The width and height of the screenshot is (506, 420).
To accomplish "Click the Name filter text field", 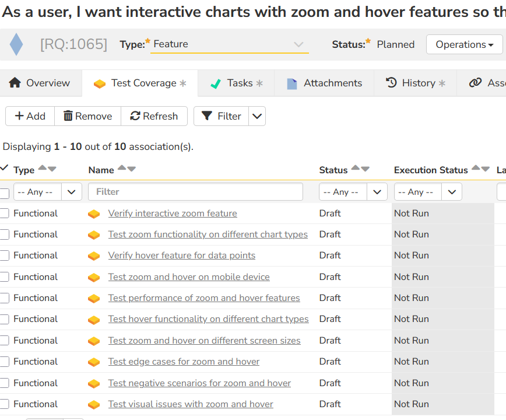I will pos(195,192).
